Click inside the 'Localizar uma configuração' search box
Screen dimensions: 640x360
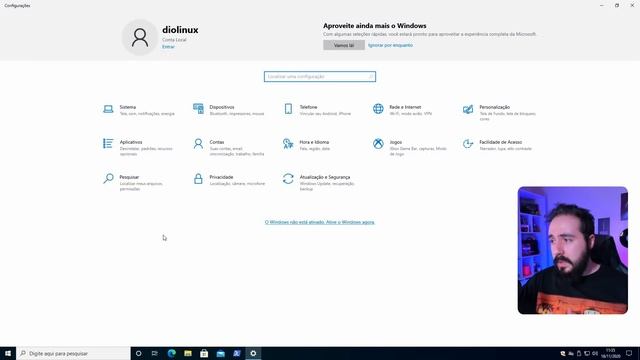click(320, 77)
